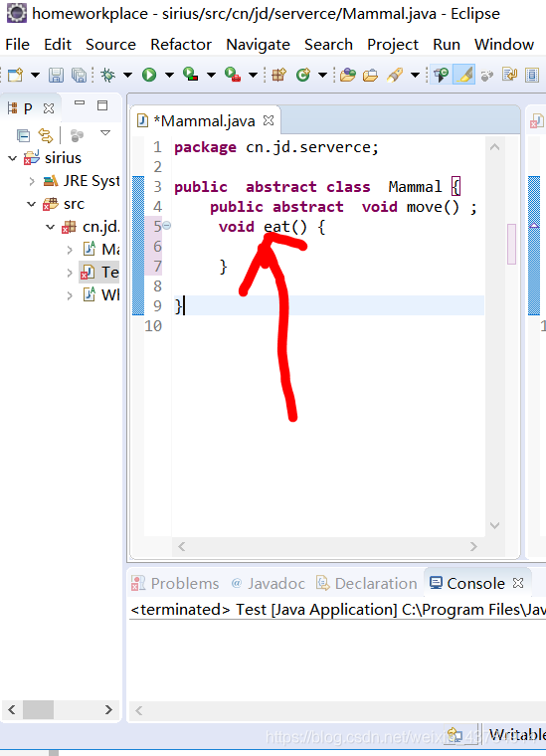Viewport: 546px width, 756px height.
Task: Toggle Link with Editor in Package Explorer
Action: pos(46,135)
